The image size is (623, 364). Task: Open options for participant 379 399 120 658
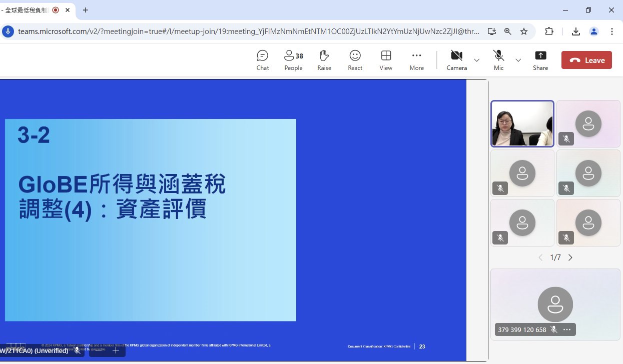pos(567,329)
